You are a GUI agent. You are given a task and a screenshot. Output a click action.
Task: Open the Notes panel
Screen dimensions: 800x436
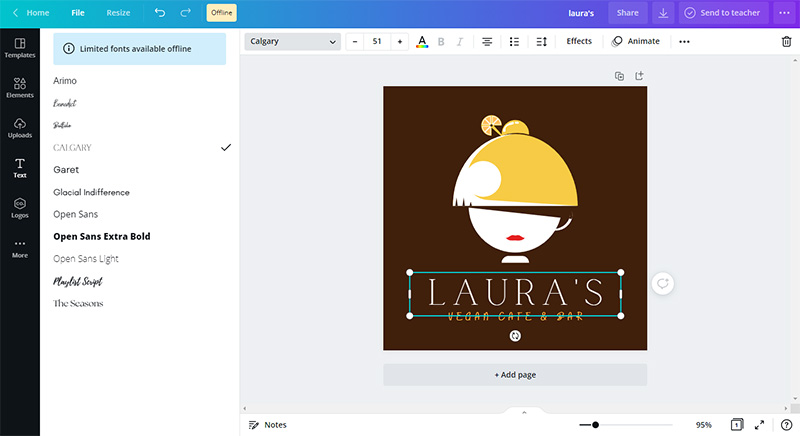coord(267,425)
